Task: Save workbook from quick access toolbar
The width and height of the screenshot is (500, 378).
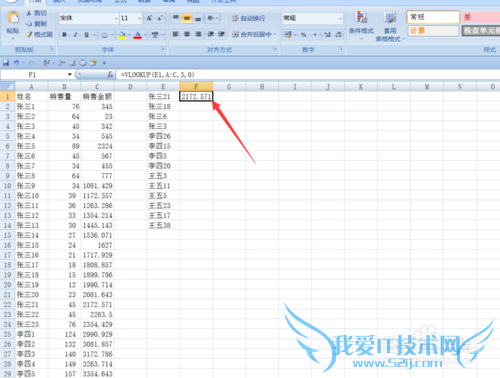Action: 6,63
